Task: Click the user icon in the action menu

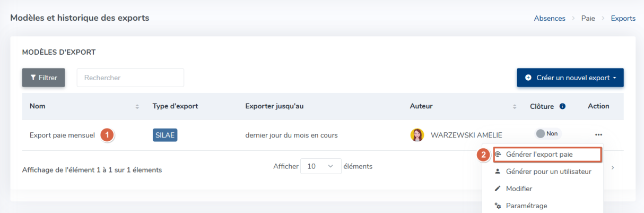Action: pyautogui.click(x=498, y=172)
